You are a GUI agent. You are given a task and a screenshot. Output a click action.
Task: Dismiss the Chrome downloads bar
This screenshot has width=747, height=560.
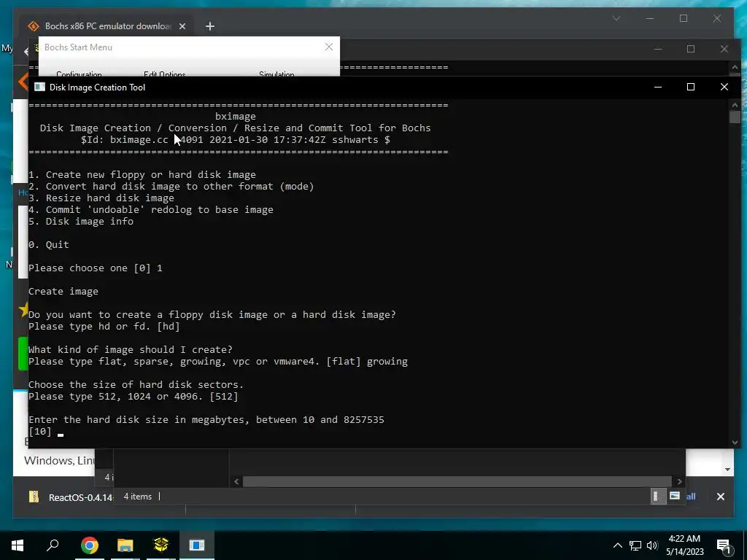tap(720, 497)
